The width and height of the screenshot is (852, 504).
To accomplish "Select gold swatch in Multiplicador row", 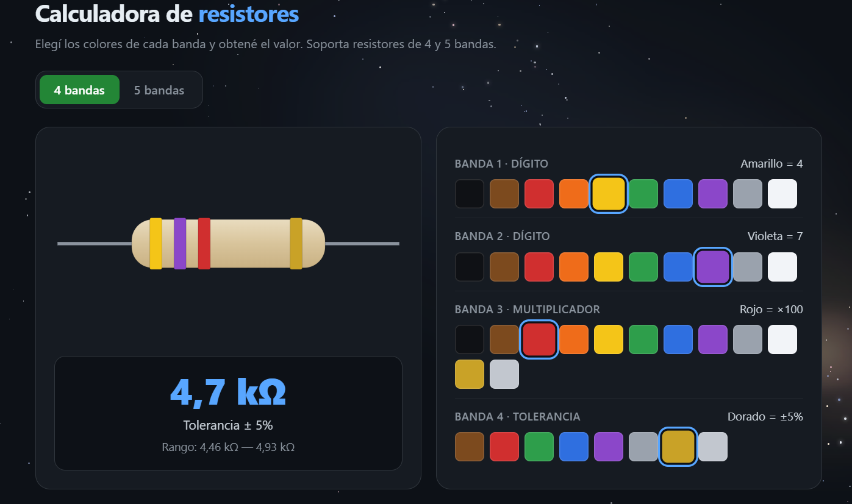I will [470, 374].
